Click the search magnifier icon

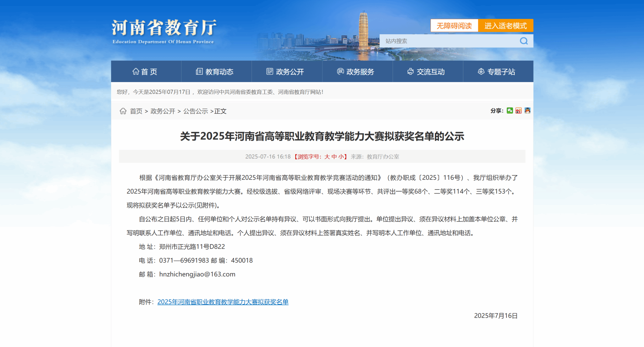[524, 41]
